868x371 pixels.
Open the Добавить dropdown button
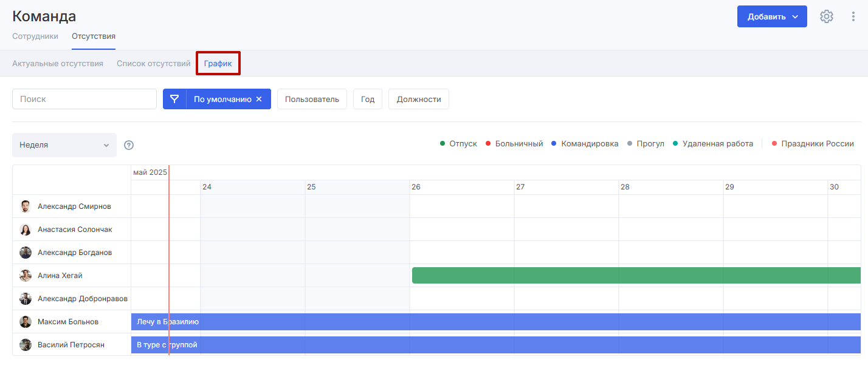pos(771,16)
